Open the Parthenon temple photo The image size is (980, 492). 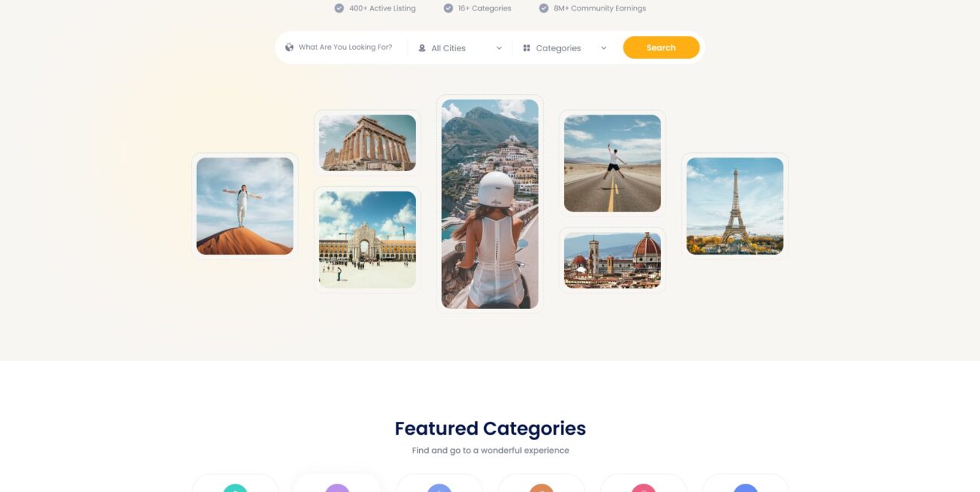point(367,142)
